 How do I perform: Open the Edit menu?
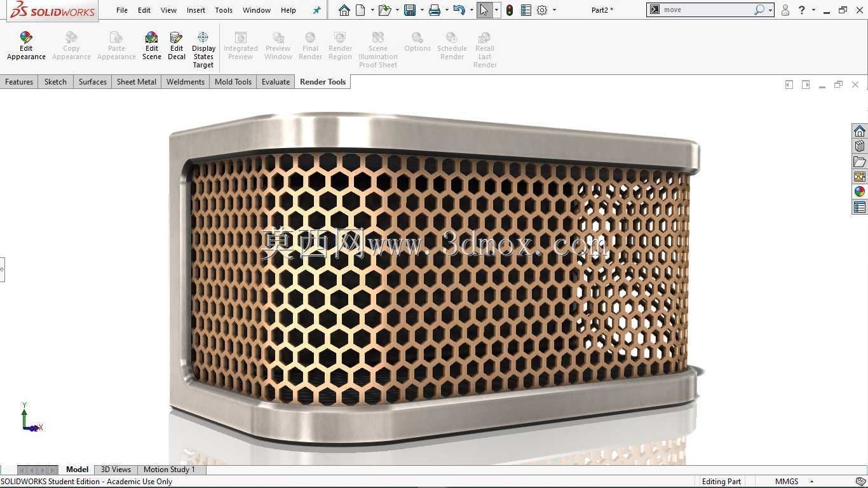tap(144, 10)
